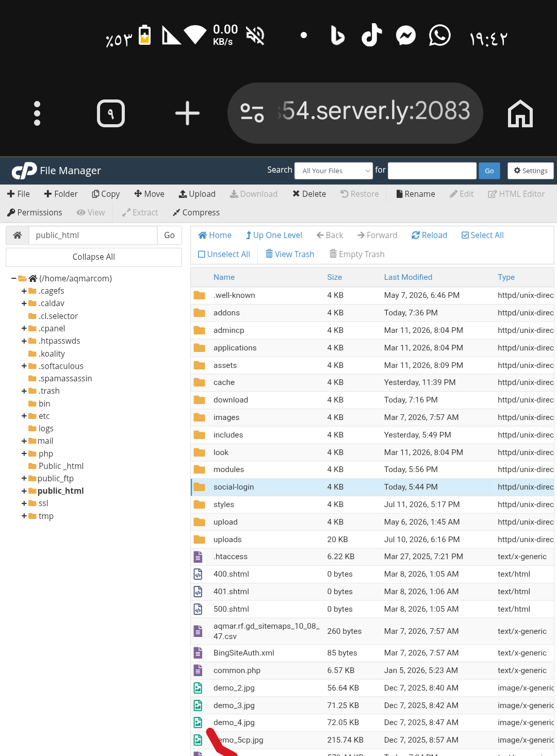The width and height of the screenshot is (557, 756).
Task: Click the Forward navigation link
Action: point(378,235)
